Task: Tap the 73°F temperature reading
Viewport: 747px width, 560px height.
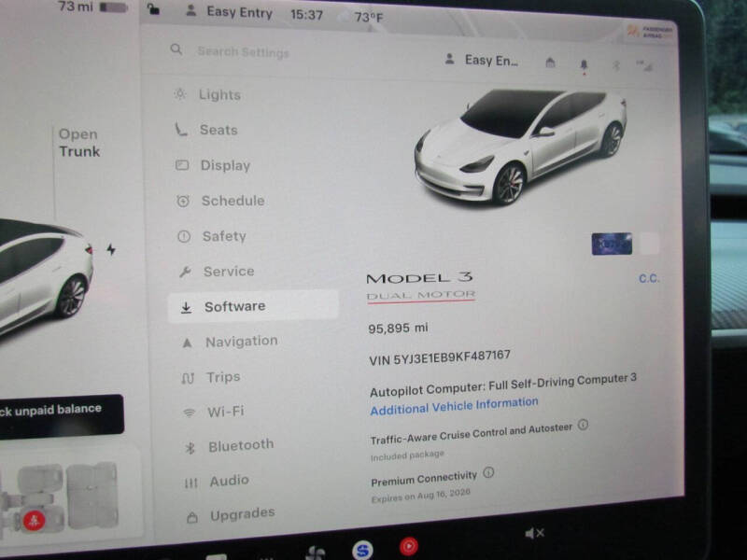Action: (x=368, y=17)
